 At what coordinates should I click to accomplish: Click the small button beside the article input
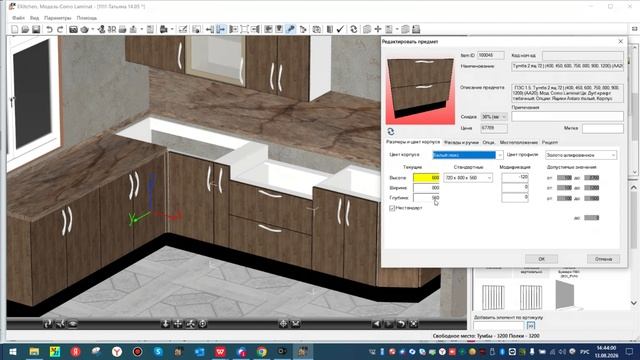tap(531, 326)
